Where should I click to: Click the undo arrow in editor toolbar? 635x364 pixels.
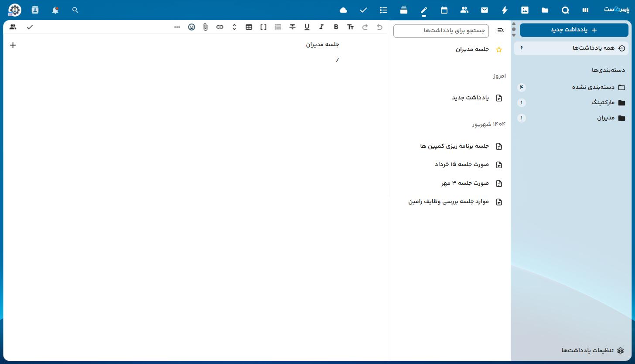point(379,27)
